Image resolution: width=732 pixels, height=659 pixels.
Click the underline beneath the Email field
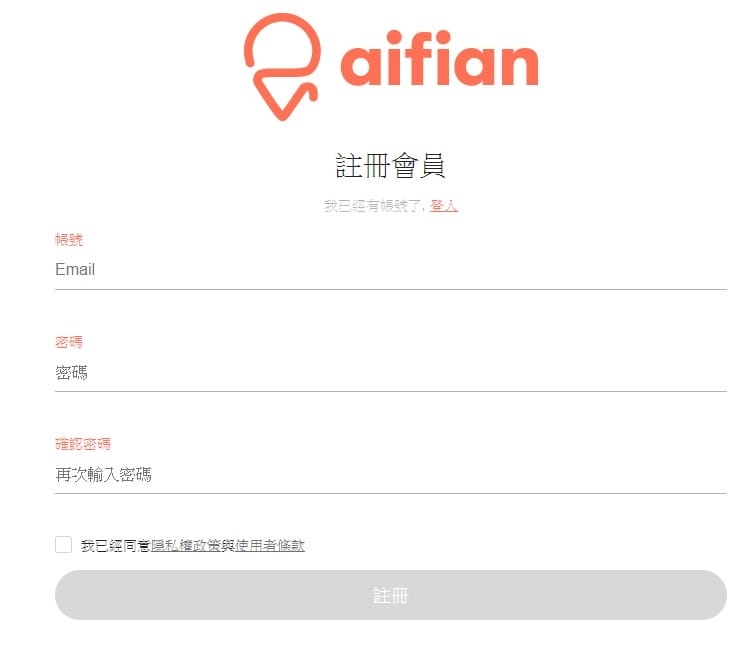[390, 289]
